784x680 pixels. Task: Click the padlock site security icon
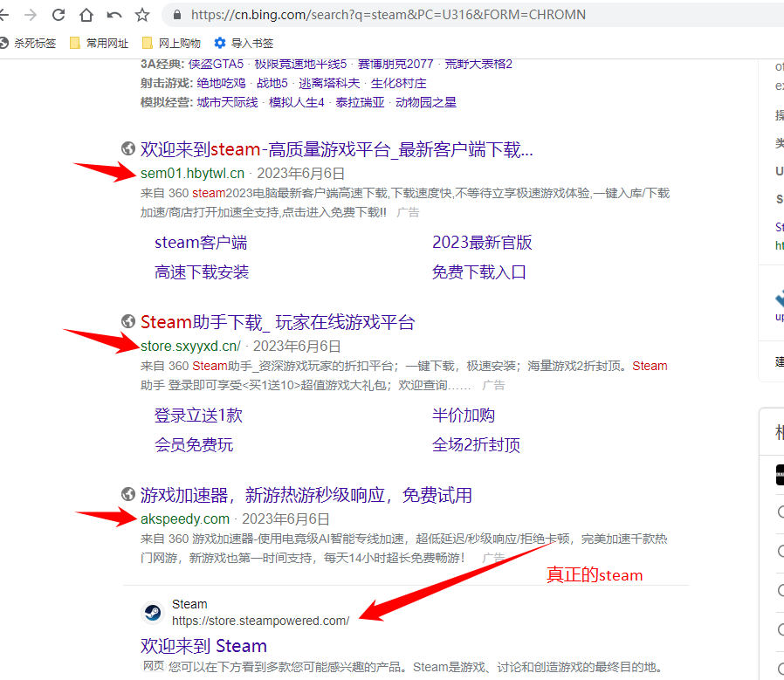178,15
